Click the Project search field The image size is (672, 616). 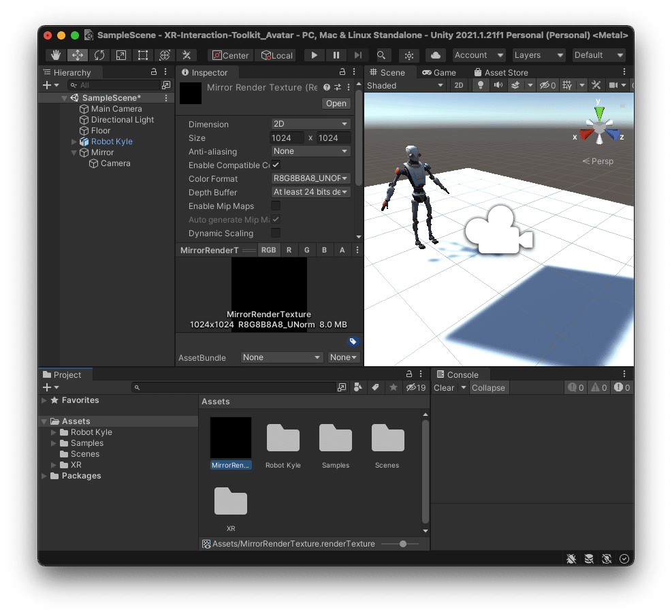(234, 387)
